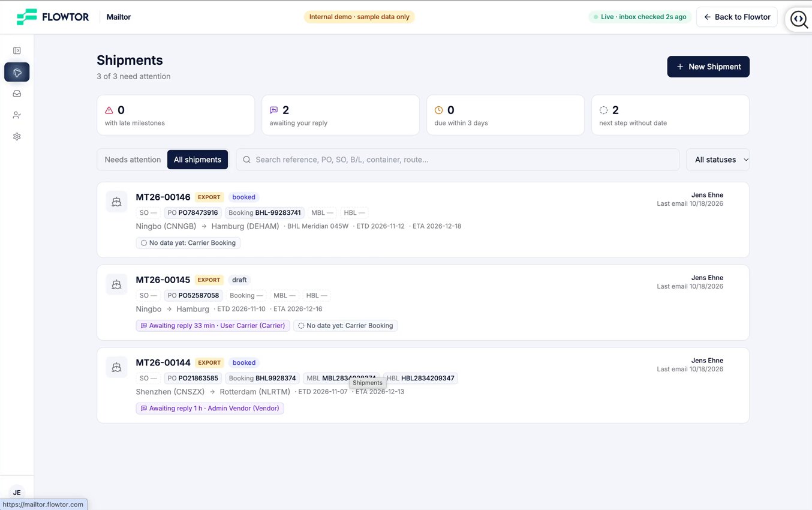Click the PO21863585 chip
Viewport: 812px width, 510px height.
coord(193,378)
